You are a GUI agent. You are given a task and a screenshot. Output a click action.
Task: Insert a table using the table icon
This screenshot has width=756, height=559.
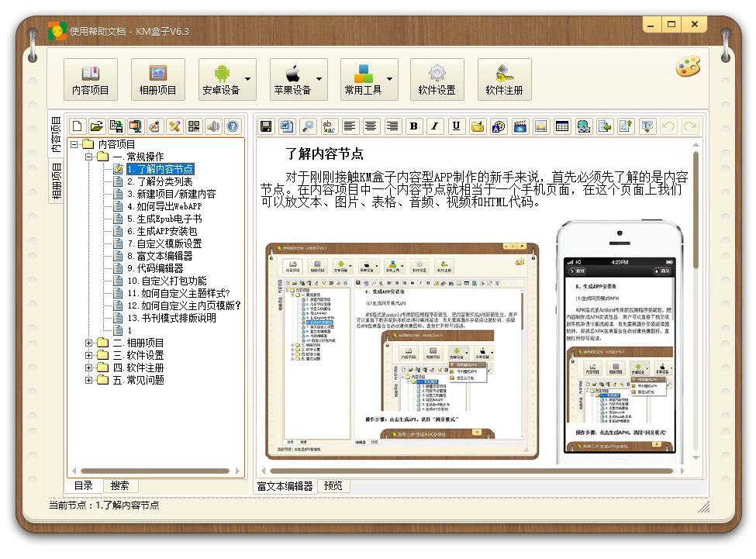(562, 126)
